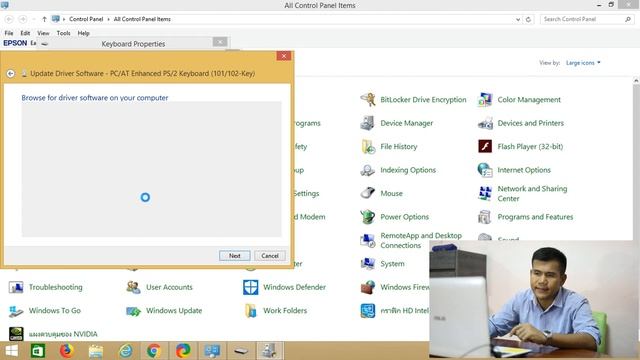This screenshot has width=640, height=360.
Task: Click Control Panel breadcrumb in address bar
Action: pyautogui.click(x=86, y=19)
